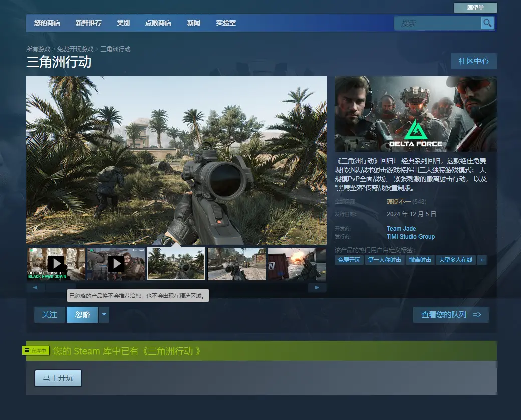Viewport: 521px width, 420px height.
Task: Click the 在库中 in-library badge
Action: click(36, 350)
